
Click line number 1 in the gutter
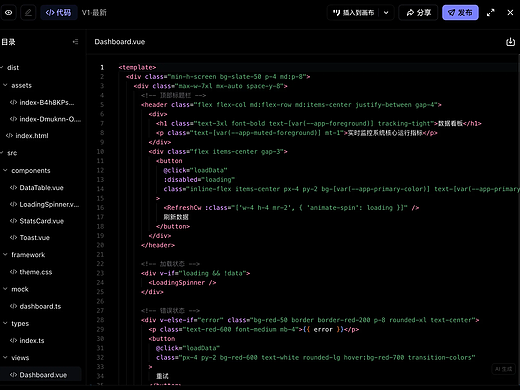[102, 67]
